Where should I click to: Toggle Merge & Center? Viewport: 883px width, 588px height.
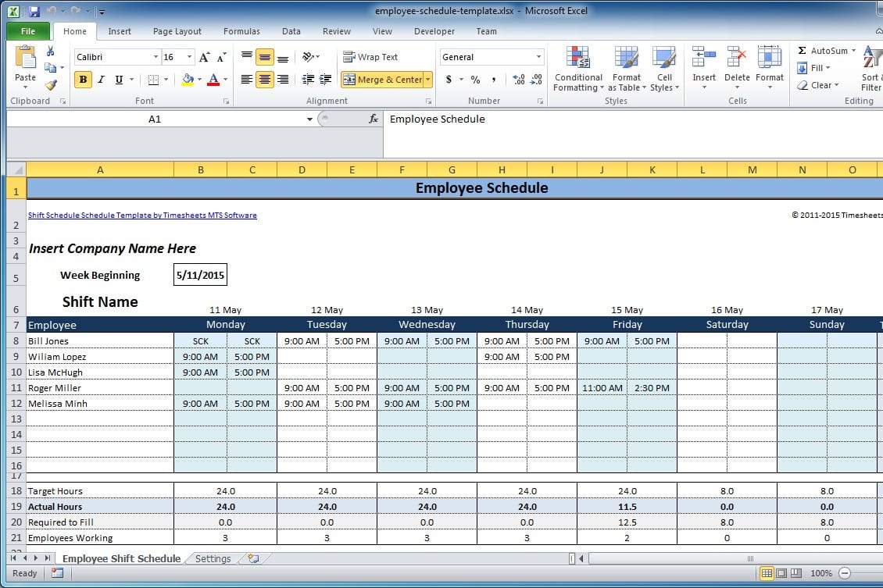382,80
